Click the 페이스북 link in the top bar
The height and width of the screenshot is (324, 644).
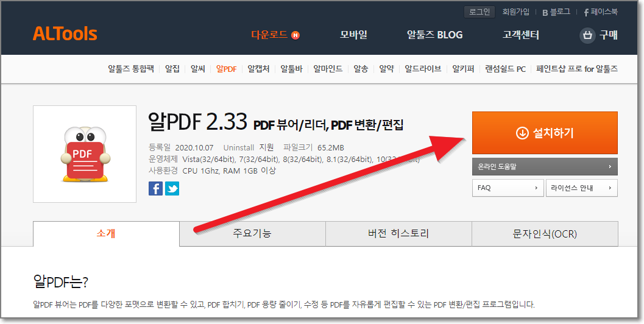601,12
